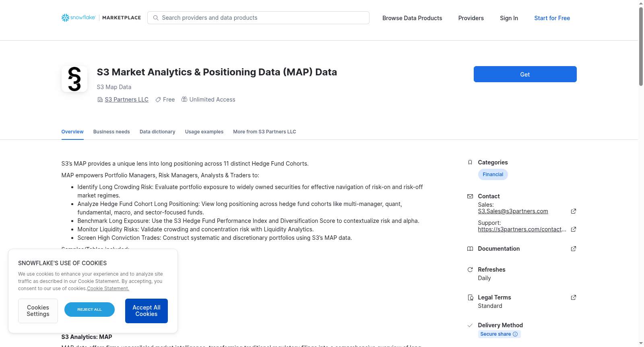Open the Usage examples tab
The image size is (644, 347).
204,132
